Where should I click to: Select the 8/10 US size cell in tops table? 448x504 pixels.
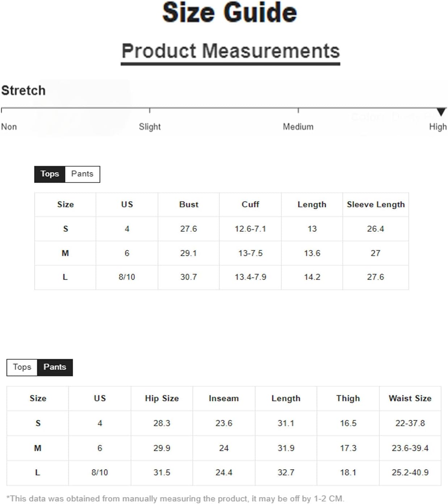[x=127, y=277]
